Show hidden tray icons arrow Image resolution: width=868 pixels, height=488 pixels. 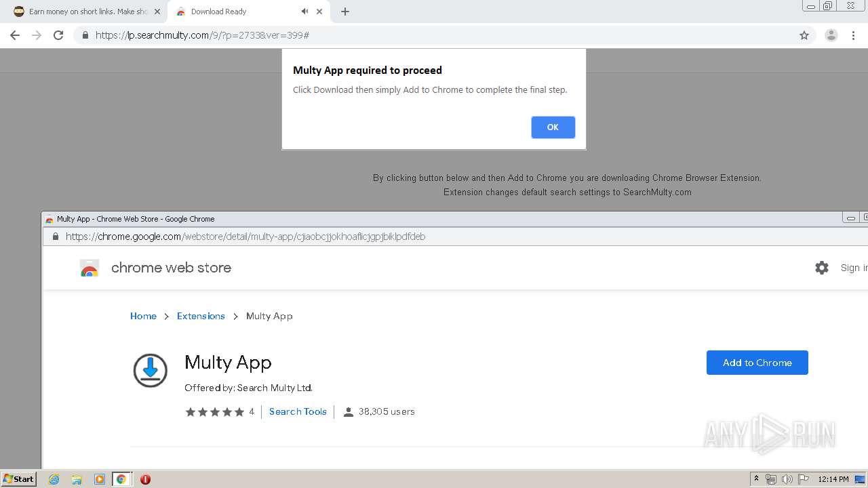[756, 479]
